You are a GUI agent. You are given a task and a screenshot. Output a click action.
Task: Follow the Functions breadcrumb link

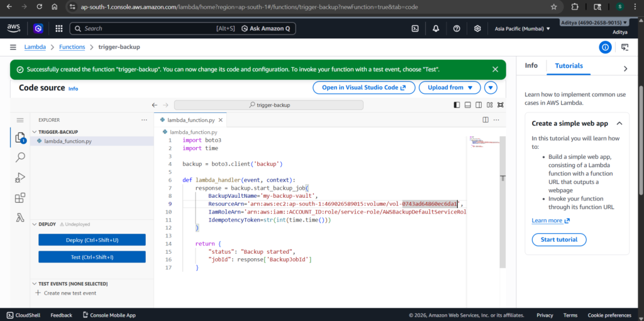72,47
